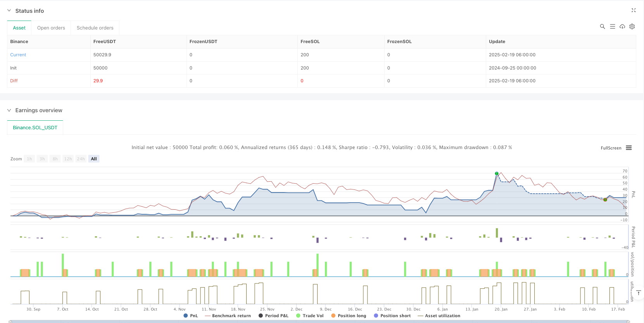Toggle Benchmark return series visibility
The image size is (644, 323).
pos(228,316)
